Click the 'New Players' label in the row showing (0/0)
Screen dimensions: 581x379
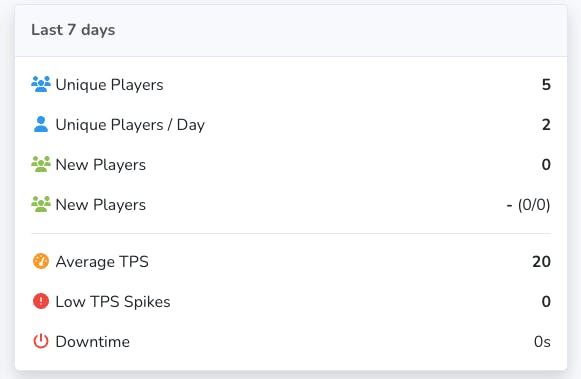pos(100,205)
